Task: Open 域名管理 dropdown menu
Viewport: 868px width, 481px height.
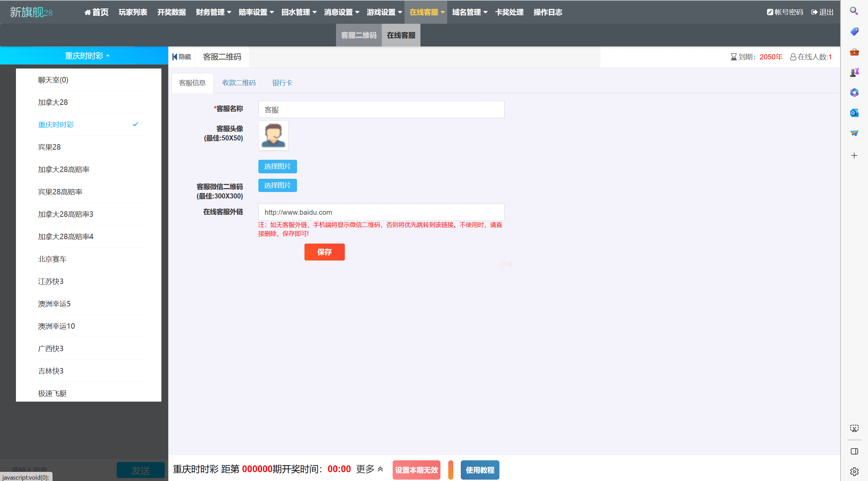Action: click(470, 12)
